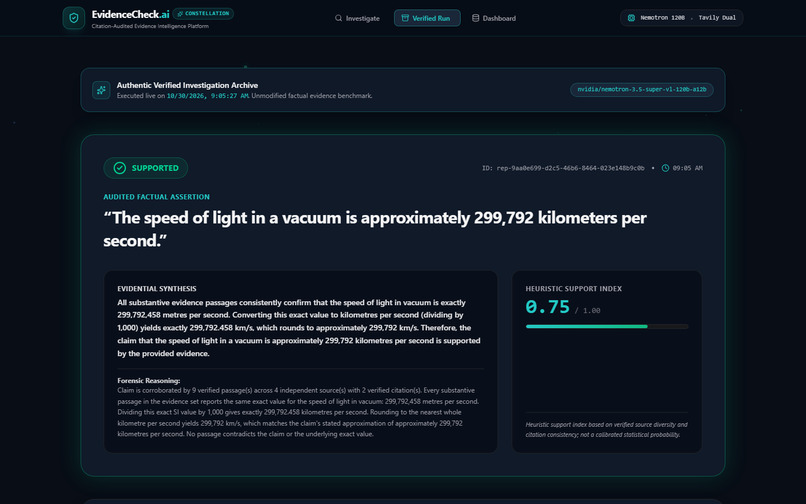Go to the Investigate tab
This screenshot has width=806, height=504.
[x=357, y=18]
